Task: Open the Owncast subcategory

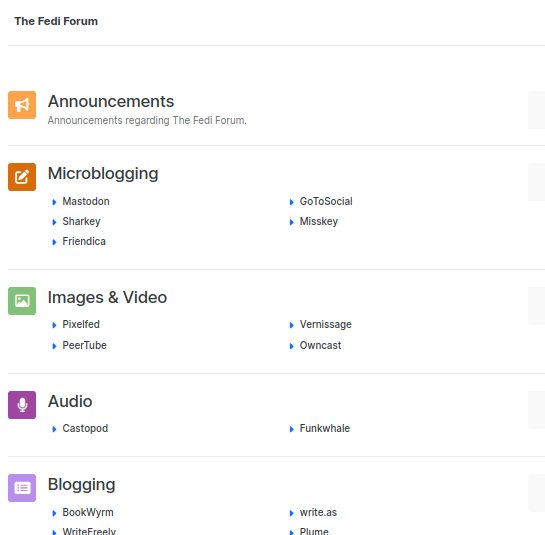Action: [320, 345]
